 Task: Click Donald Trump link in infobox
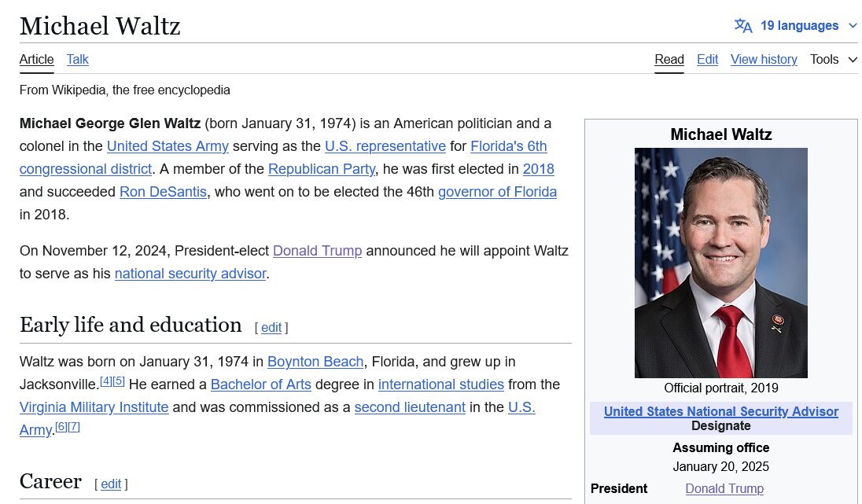[724, 488]
